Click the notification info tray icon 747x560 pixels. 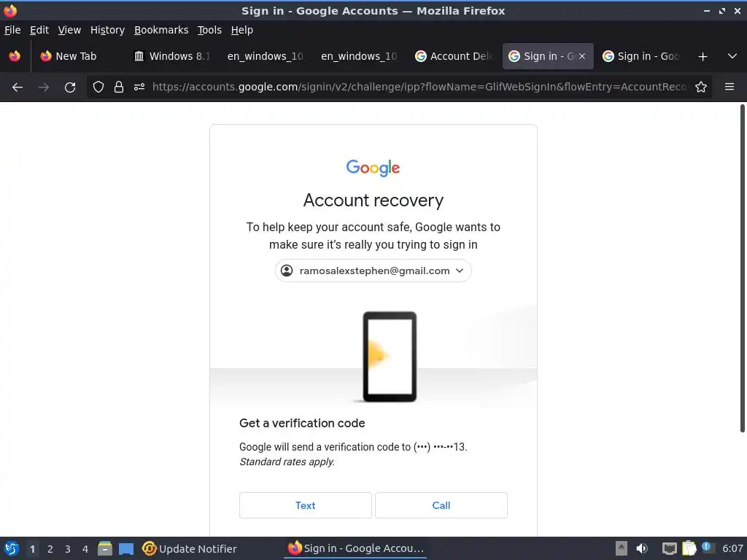point(708,548)
